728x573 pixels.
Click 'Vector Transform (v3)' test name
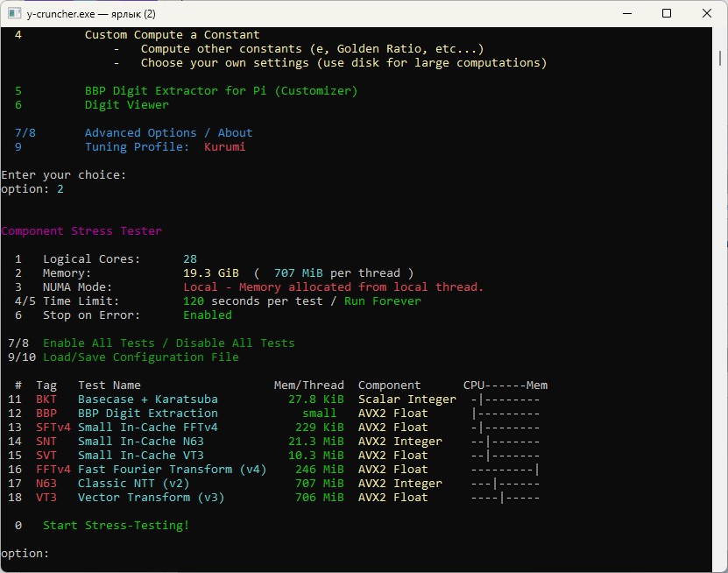[152, 498]
